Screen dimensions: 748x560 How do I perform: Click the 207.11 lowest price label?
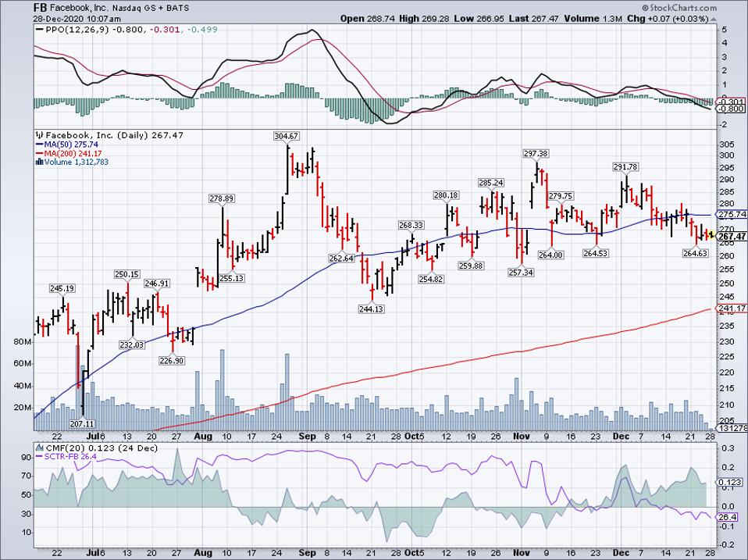(82, 423)
